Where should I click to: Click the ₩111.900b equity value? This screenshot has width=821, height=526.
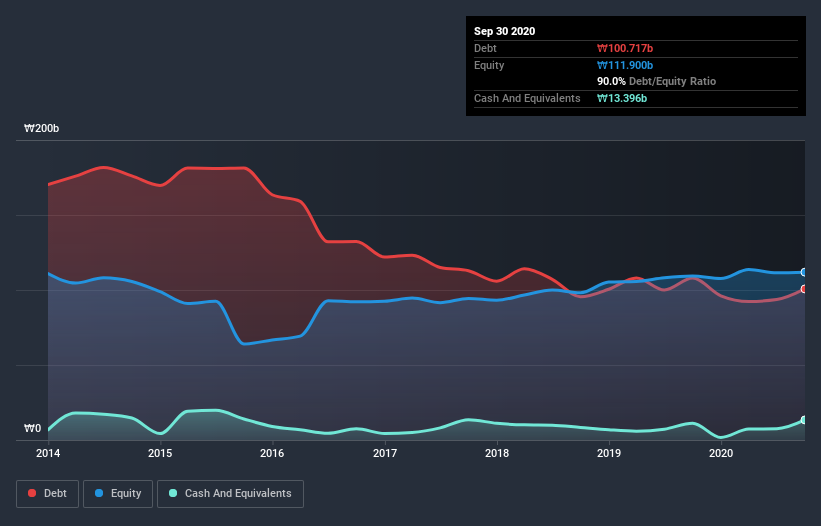point(625,65)
